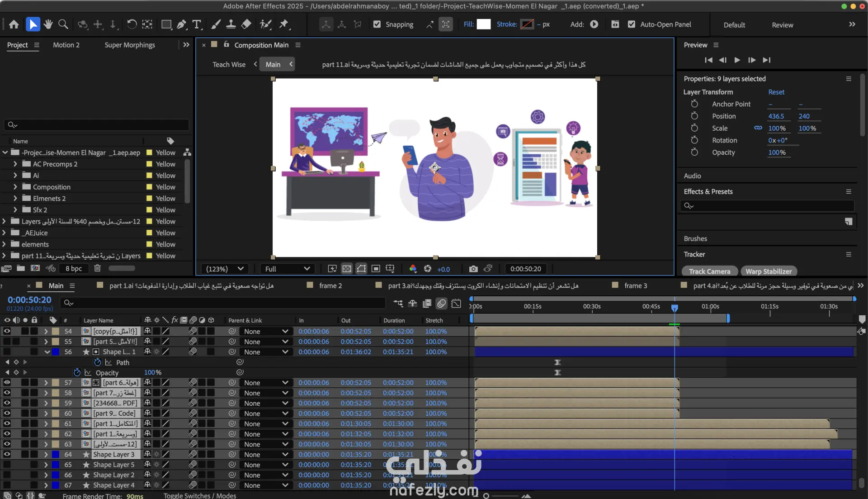
Task: Click the white Fill color swatch
Action: [x=483, y=24]
